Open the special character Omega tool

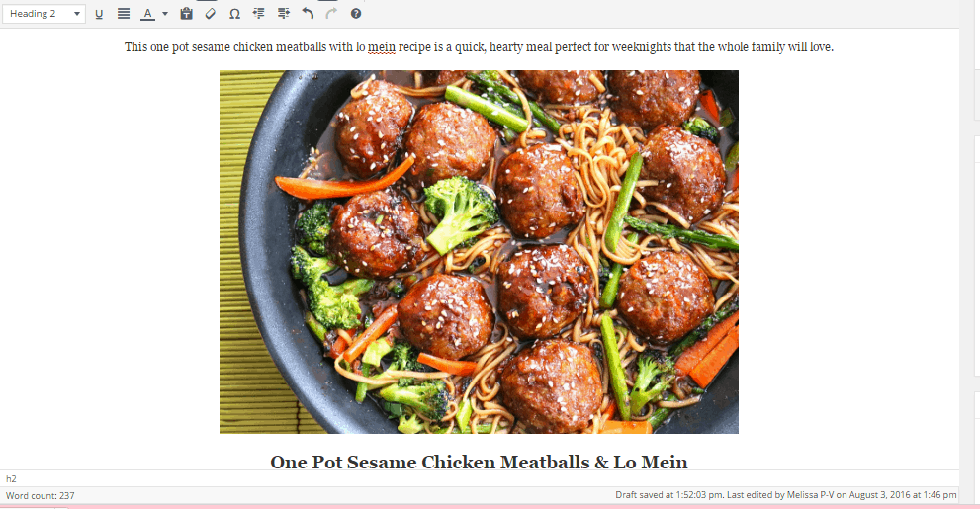[x=235, y=14]
